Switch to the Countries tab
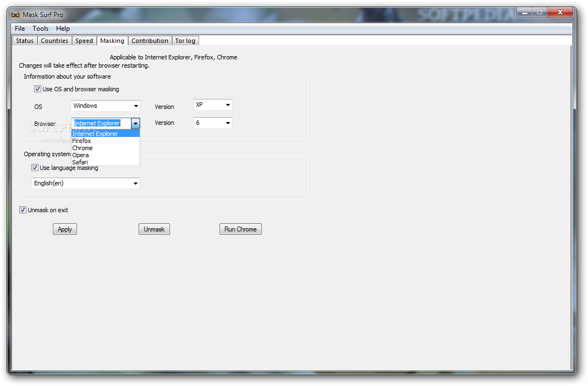Screen dimensions: 588x386 pos(54,41)
